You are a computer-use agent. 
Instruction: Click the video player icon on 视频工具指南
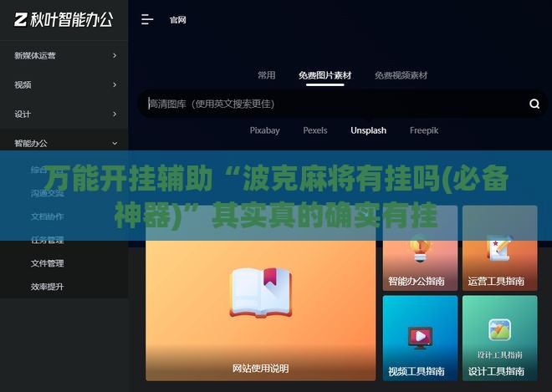420,338
